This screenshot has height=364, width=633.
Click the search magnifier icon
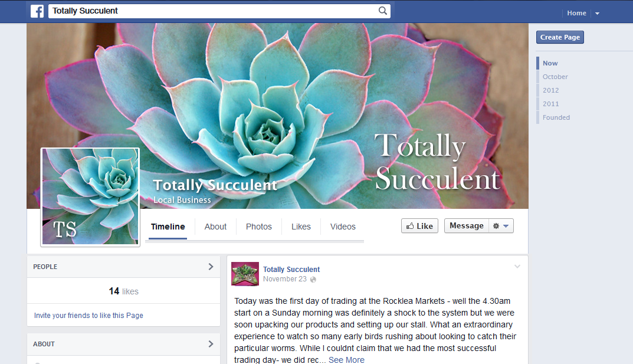pyautogui.click(x=383, y=11)
